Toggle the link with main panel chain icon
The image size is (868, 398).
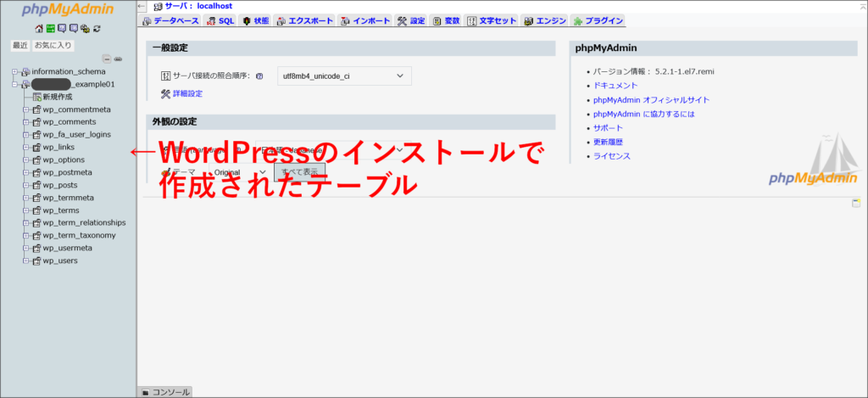[x=118, y=59]
